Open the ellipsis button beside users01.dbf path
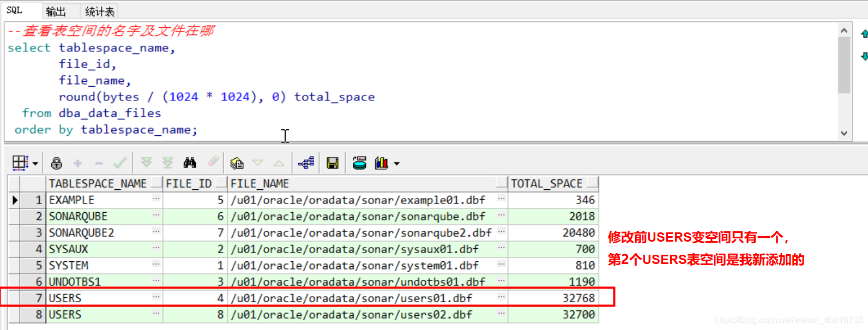Image resolution: width=868 pixels, height=330 pixels. point(502,297)
